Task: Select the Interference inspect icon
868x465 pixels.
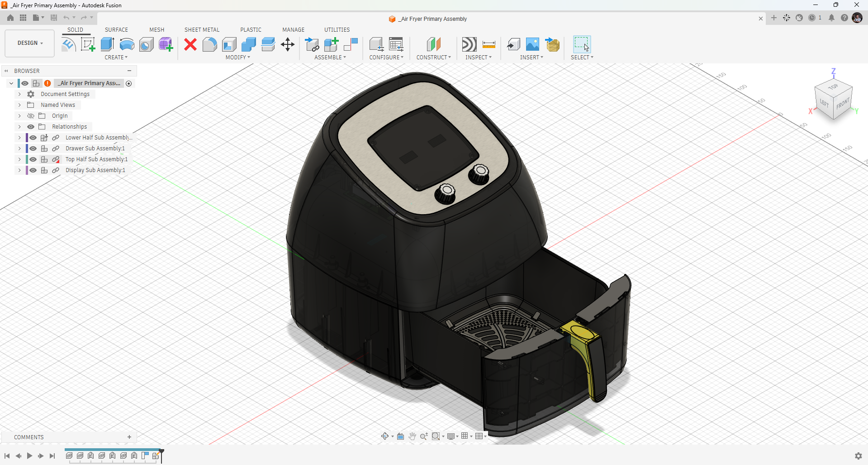Action: [x=469, y=44]
